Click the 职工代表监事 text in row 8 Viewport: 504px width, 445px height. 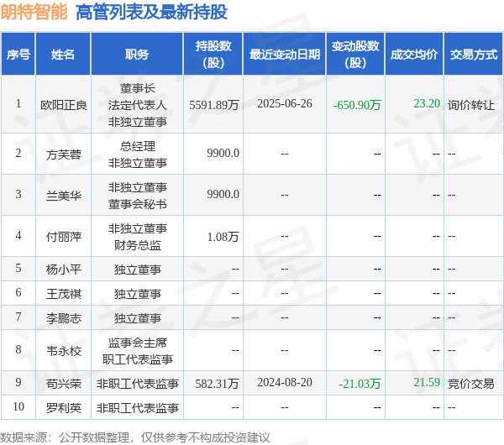coord(138,359)
